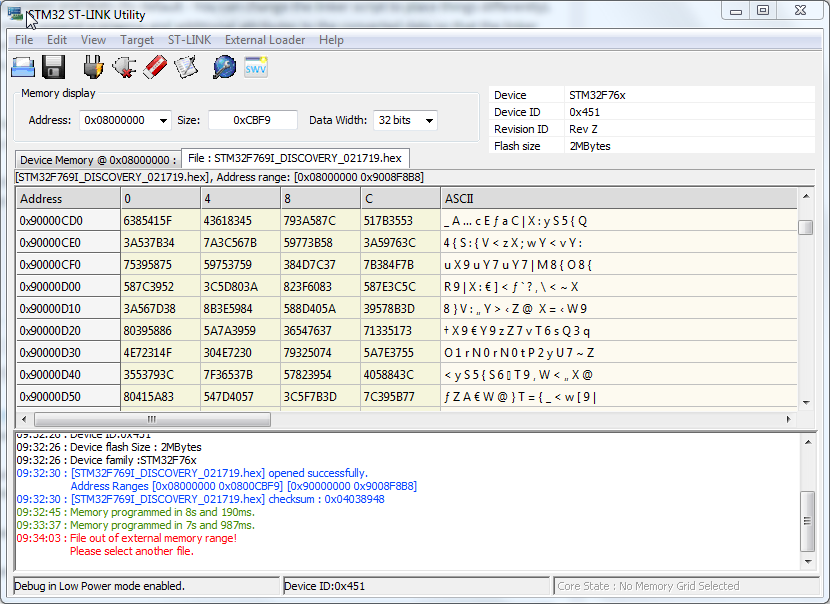Click log panel scroll up arrow

click(x=808, y=441)
